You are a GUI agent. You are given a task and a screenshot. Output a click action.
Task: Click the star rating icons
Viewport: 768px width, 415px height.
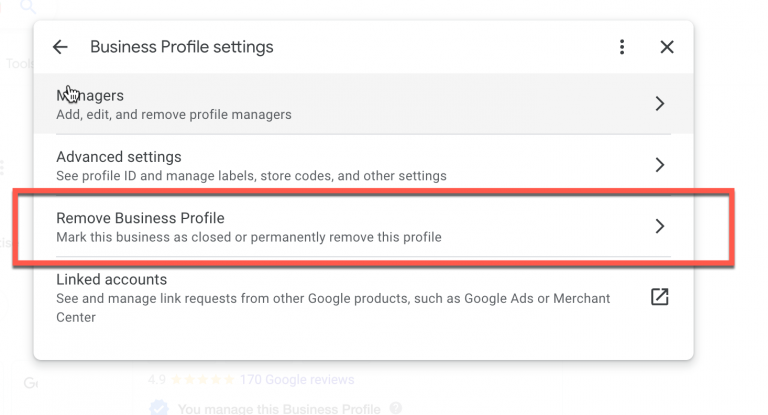pyautogui.click(x=203, y=380)
